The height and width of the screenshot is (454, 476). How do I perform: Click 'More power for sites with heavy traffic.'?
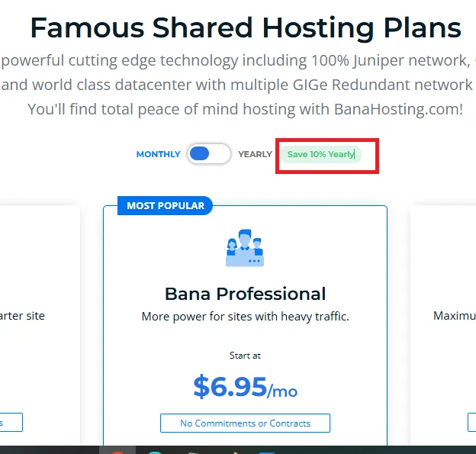point(246,317)
